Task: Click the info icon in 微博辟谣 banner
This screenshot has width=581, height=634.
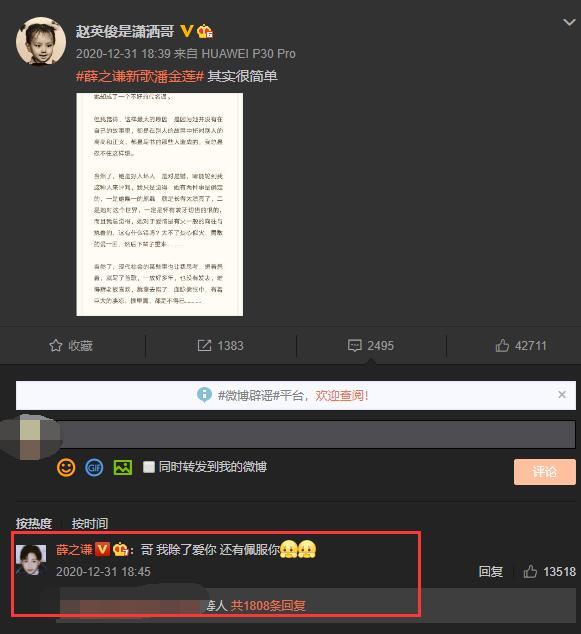Action: tap(204, 395)
